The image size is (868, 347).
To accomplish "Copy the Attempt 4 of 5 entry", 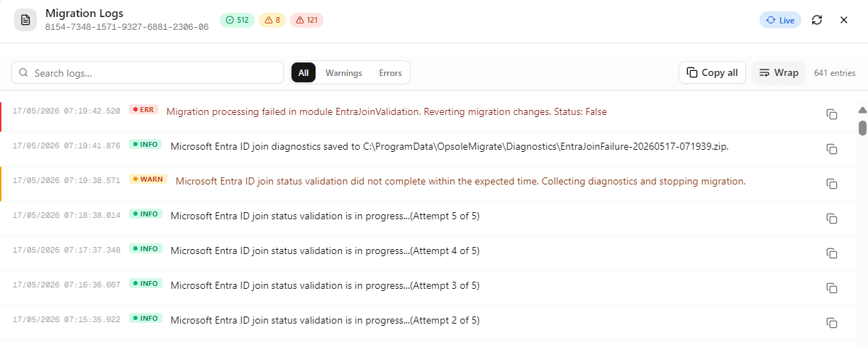I will pyautogui.click(x=832, y=253).
